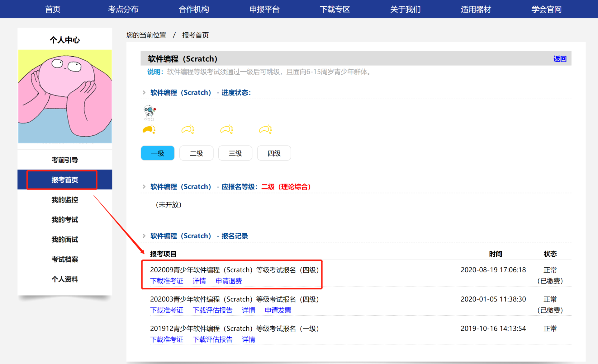The width and height of the screenshot is (598, 364).
Task: Open 考点分布 in top navigation
Action: click(x=123, y=9)
